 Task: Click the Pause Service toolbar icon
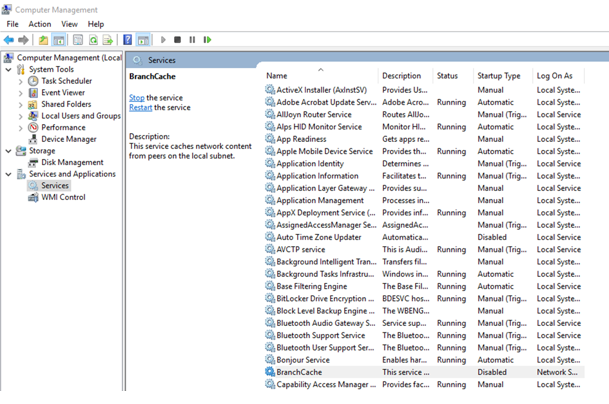tap(192, 40)
